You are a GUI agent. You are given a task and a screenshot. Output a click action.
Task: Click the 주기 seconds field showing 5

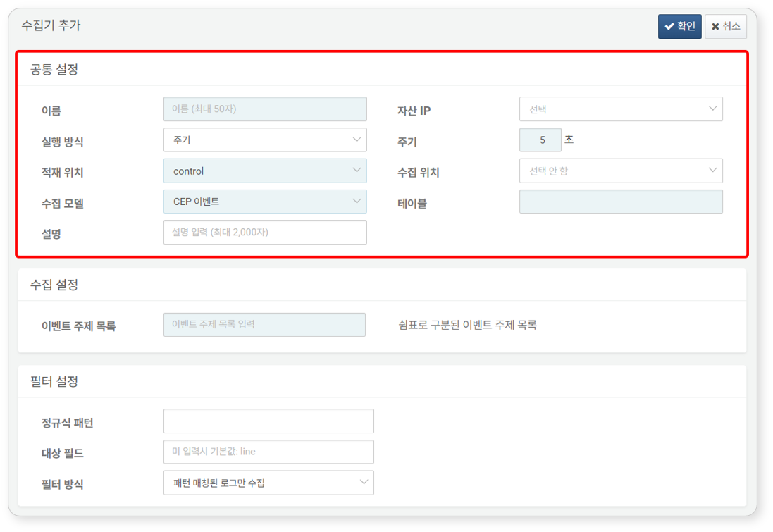[540, 140]
